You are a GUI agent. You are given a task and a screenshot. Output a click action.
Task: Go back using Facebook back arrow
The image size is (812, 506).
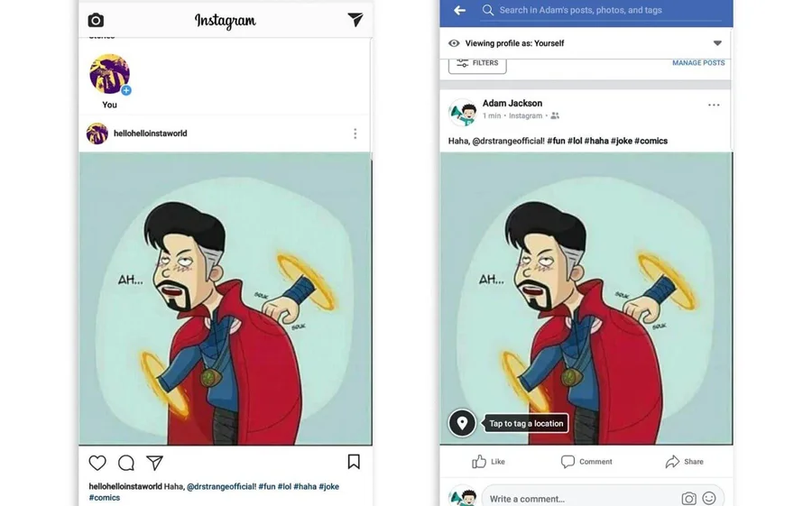tap(459, 10)
